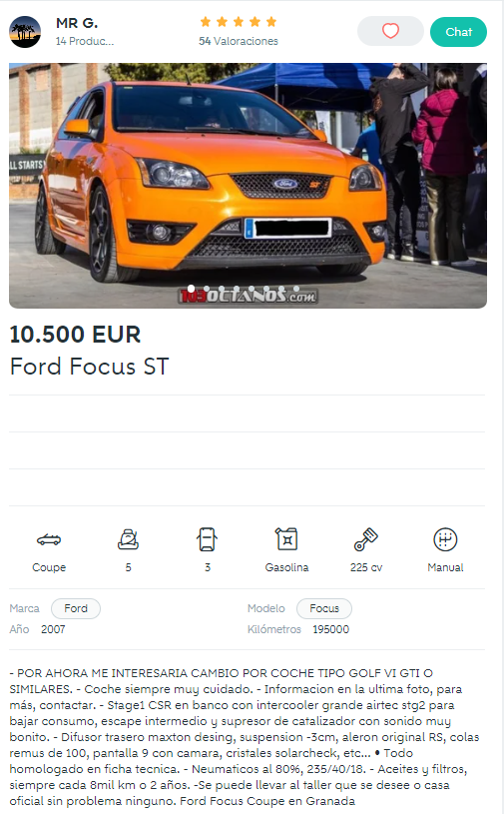Jump to the second photo carousel dot
Screen dimensions: 504x814
tap(207, 288)
